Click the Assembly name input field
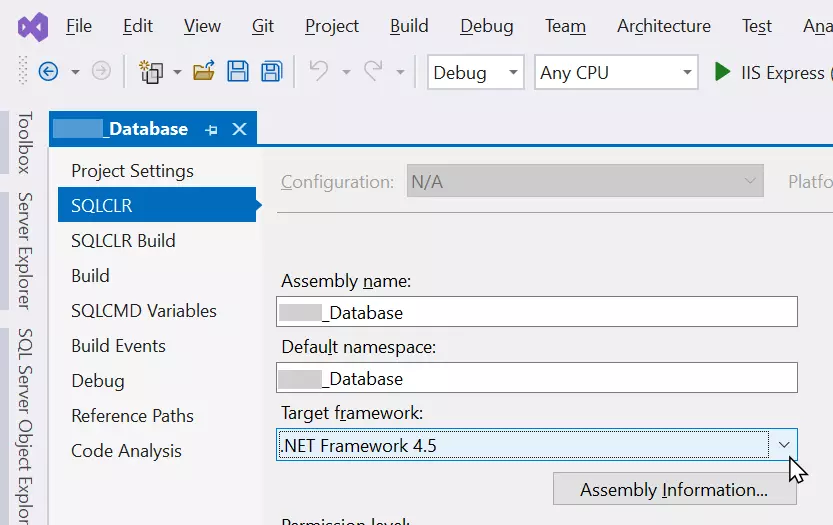This screenshot has width=833, height=525. 537,311
